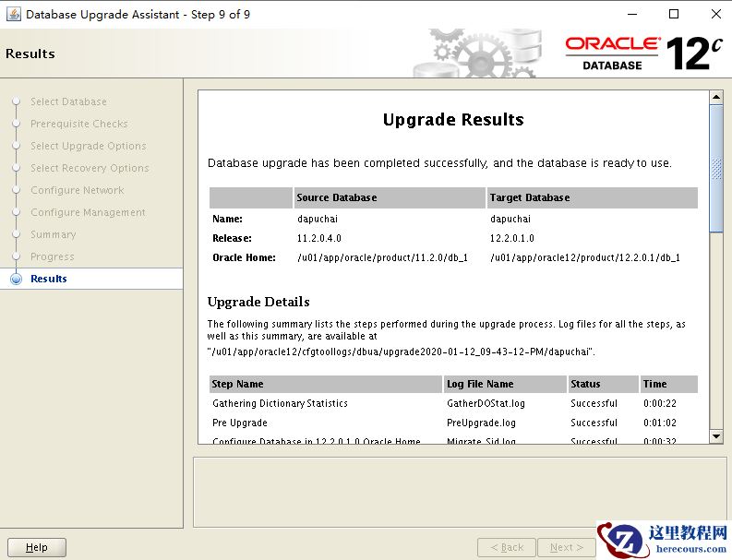Screen dimensions: 732x560
Task: Click the Results step bullet icon
Action: pos(17,279)
